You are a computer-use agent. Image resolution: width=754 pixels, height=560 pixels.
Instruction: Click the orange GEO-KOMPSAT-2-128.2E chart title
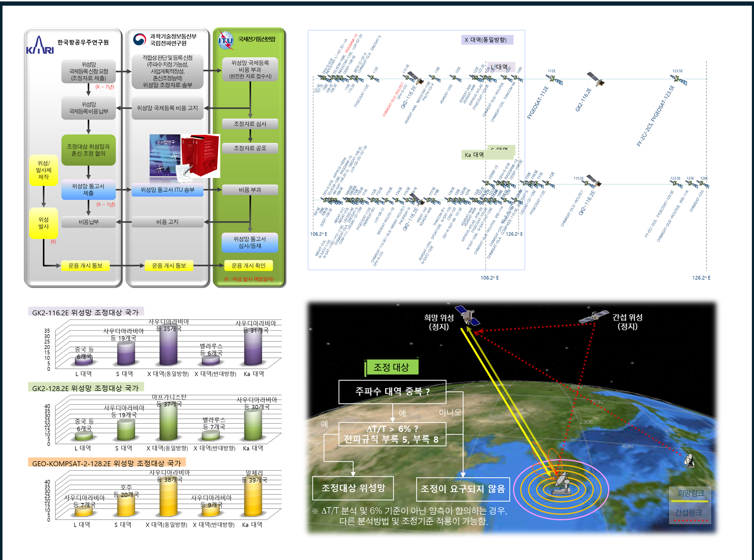pos(106,463)
